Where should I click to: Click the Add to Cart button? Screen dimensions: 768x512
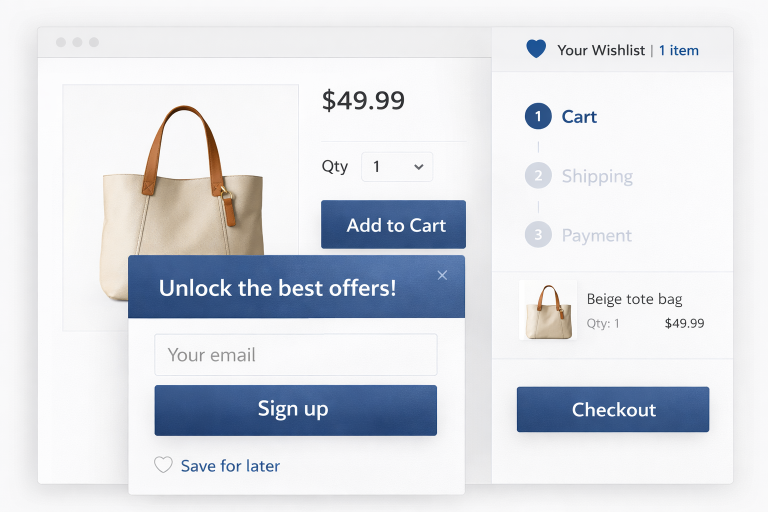(393, 225)
